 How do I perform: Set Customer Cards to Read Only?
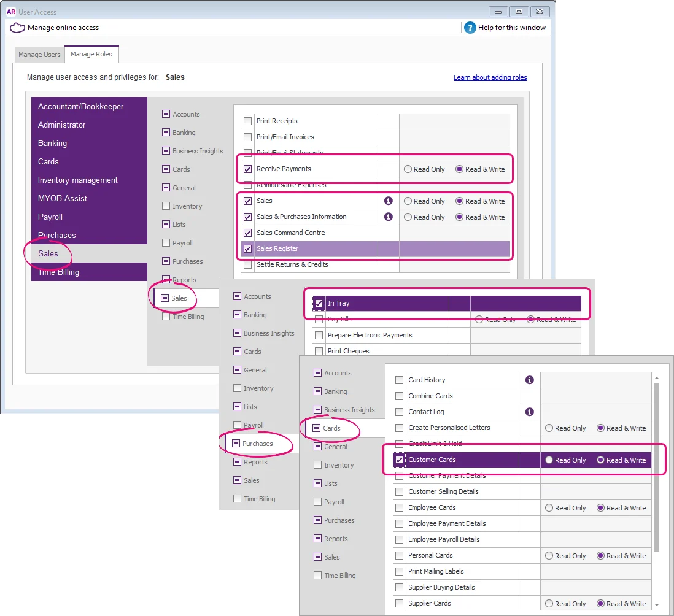(x=549, y=460)
